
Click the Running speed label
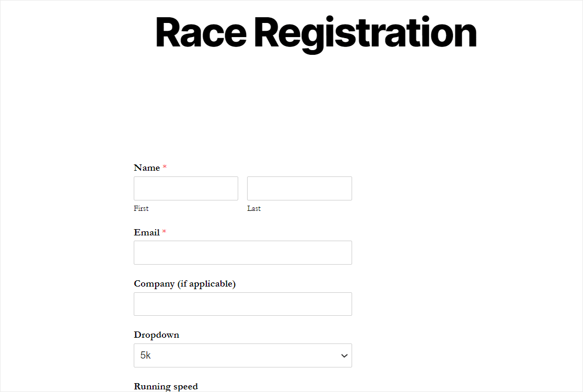coord(166,386)
